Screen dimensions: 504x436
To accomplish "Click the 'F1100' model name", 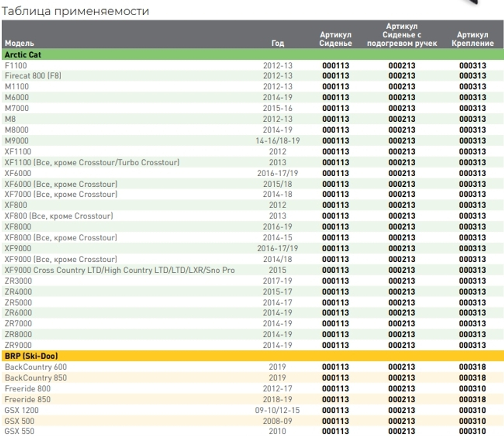I will tap(16, 65).
